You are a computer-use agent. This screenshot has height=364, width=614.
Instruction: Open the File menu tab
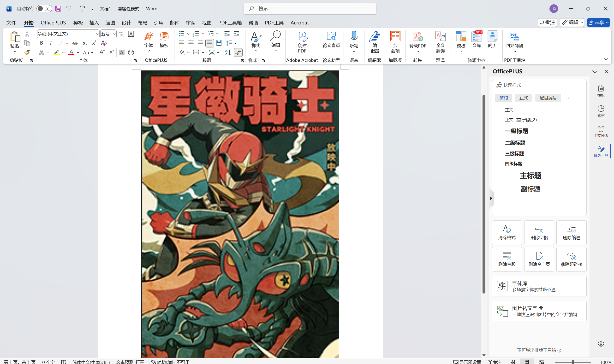pos(11,23)
